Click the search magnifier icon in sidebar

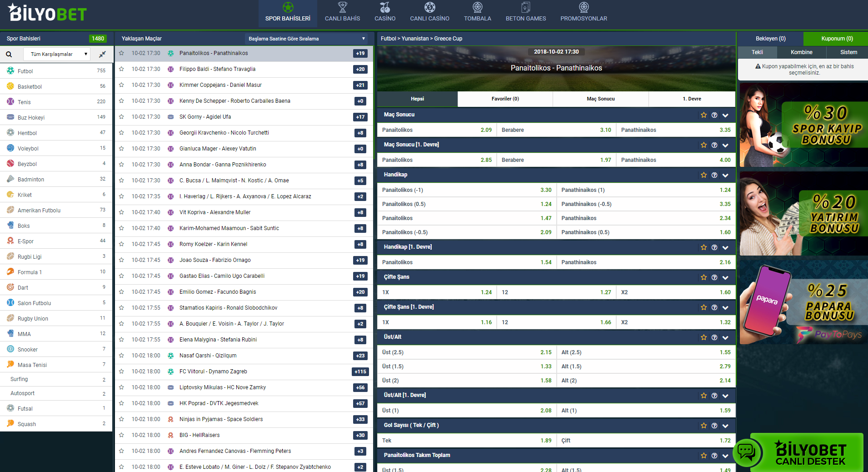[9, 54]
